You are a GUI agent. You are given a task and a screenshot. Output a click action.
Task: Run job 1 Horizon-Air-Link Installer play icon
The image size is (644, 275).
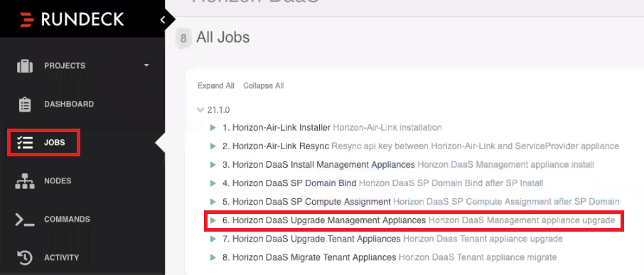coord(213,128)
